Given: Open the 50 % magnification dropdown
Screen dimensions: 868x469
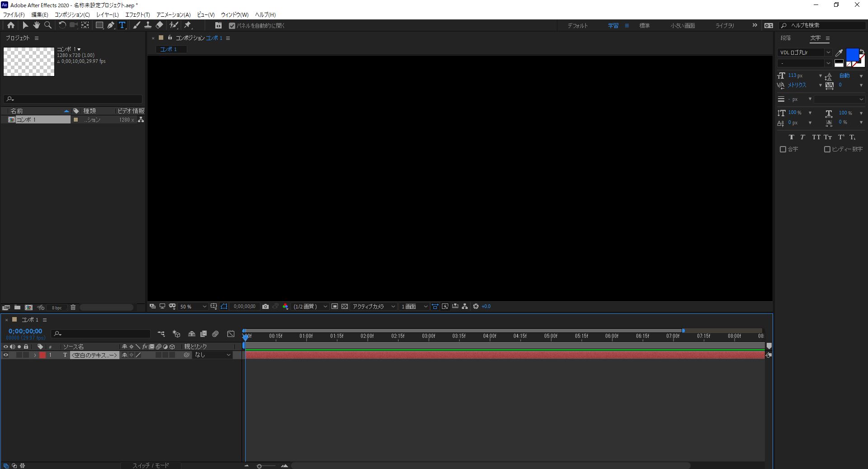Looking at the screenshot, I should tap(193, 307).
